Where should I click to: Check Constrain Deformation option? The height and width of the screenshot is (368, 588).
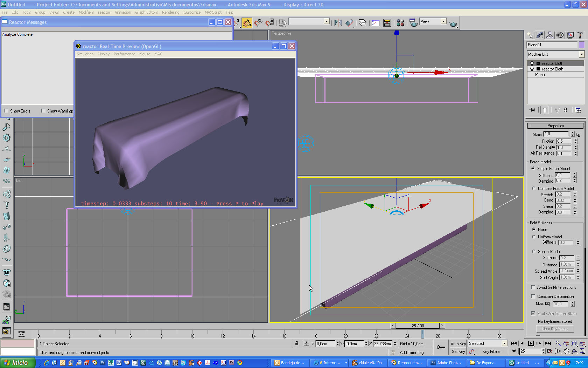pyautogui.click(x=533, y=297)
